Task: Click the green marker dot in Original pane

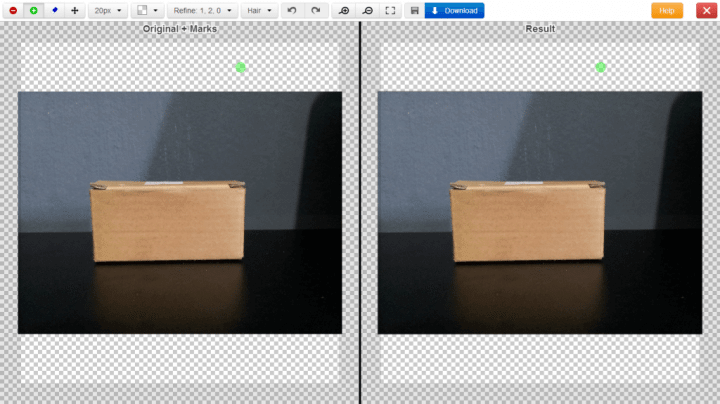Action: tap(241, 67)
